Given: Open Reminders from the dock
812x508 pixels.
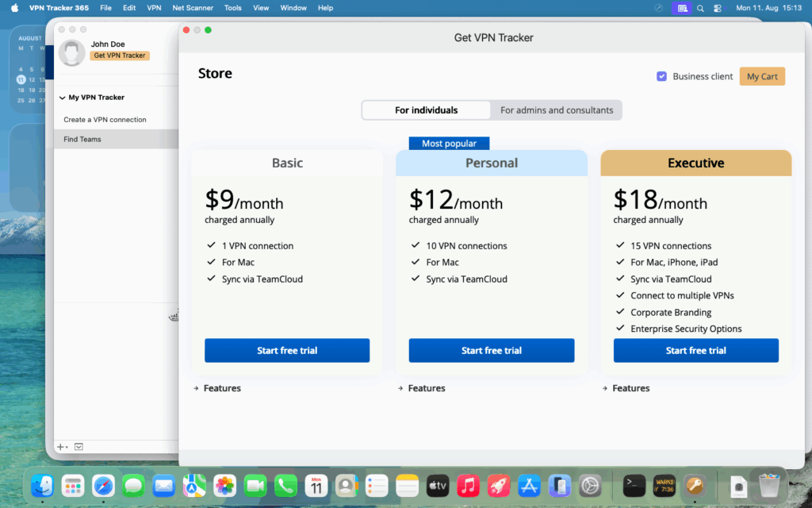Looking at the screenshot, I should click(x=377, y=486).
